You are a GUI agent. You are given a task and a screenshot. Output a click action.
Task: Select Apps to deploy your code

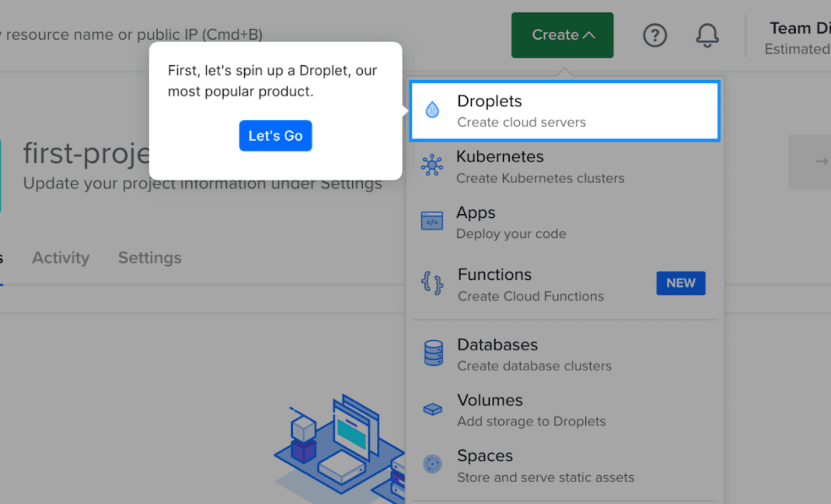565,222
